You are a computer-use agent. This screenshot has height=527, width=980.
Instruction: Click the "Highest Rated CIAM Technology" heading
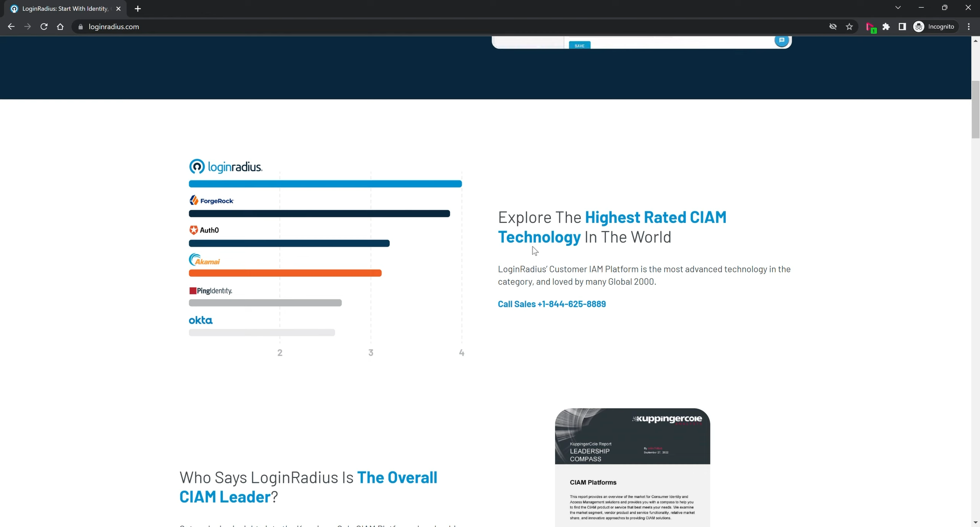pyautogui.click(x=612, y=227)
